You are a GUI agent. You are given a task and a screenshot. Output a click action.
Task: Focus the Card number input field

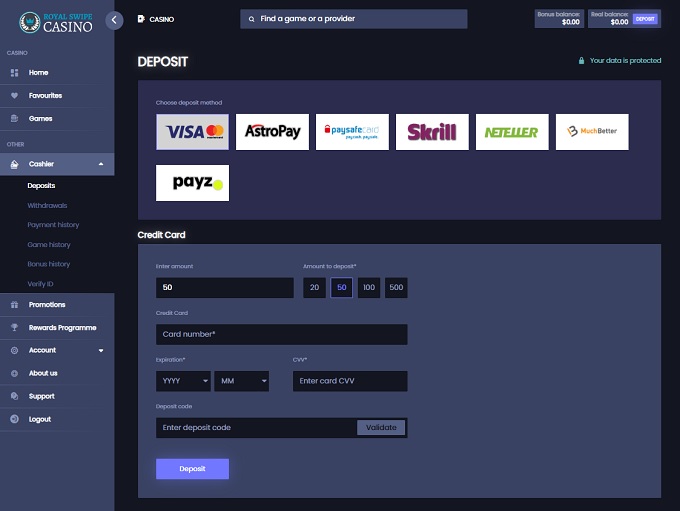coord(281,334)
